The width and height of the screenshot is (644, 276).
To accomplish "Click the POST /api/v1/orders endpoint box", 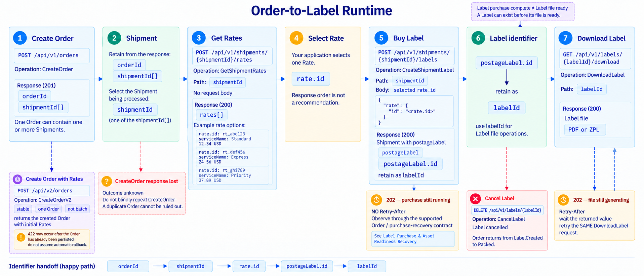I will 52,55.
